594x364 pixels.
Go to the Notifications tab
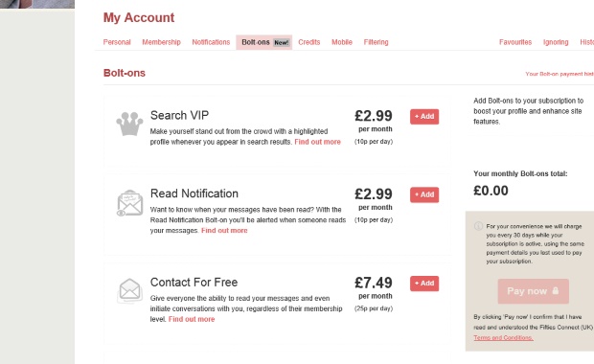tap(211, 42)
